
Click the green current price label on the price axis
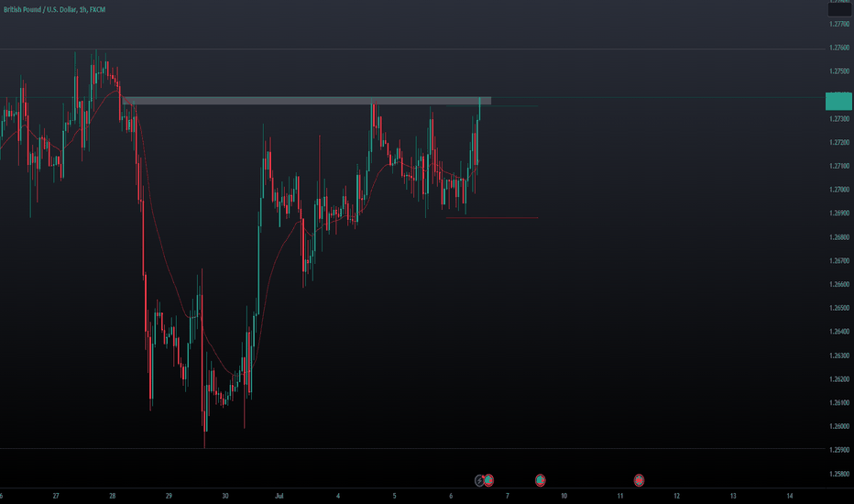pyautogui.click(x=838, y=102)
